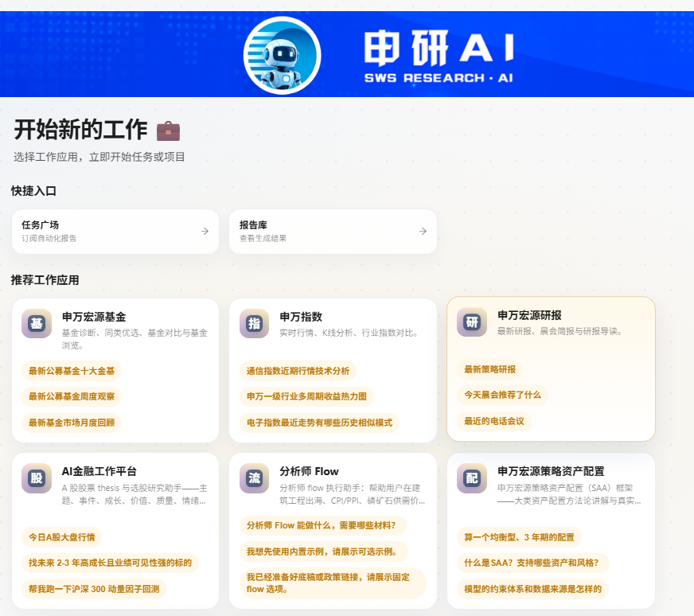Click the arrow on 任务广场 card
The height and width of the screenshot is (616, 694).
click(205, 231)
